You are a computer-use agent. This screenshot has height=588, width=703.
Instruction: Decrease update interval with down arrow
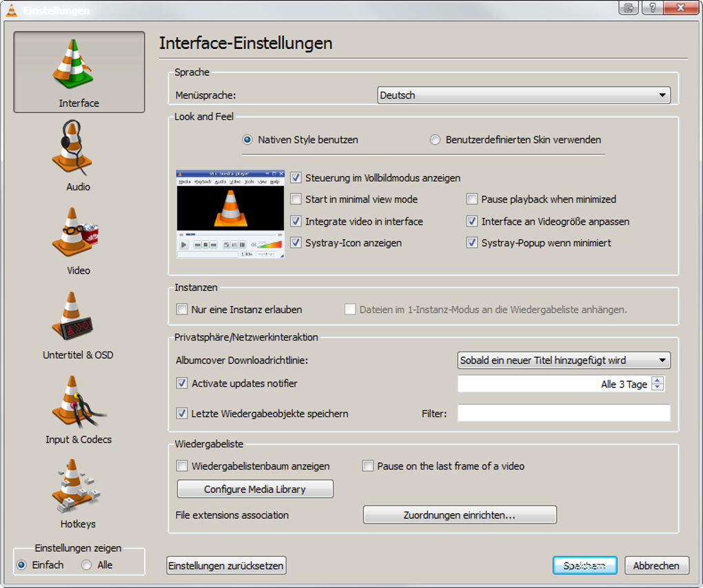click(x=658, y=387)
